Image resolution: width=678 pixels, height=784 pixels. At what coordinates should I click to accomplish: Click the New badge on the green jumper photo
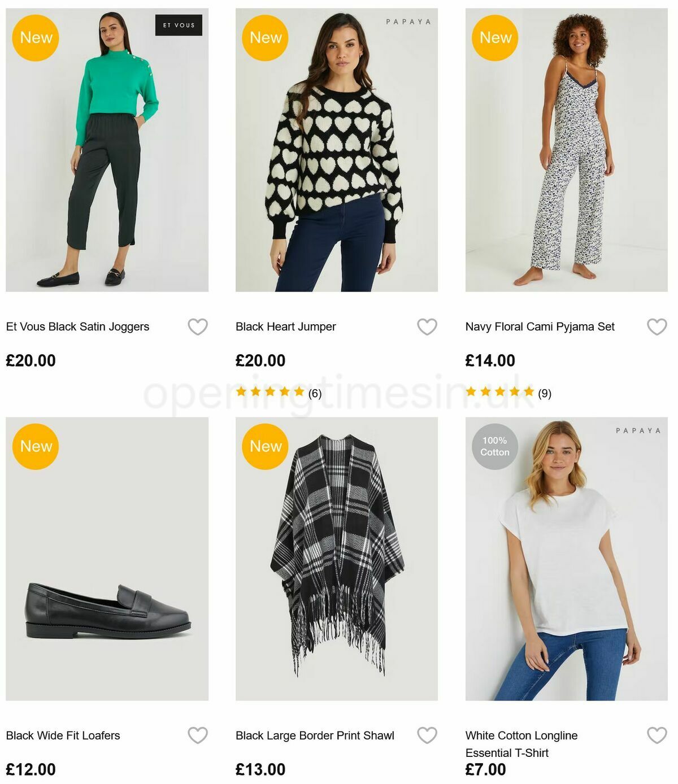36,37
